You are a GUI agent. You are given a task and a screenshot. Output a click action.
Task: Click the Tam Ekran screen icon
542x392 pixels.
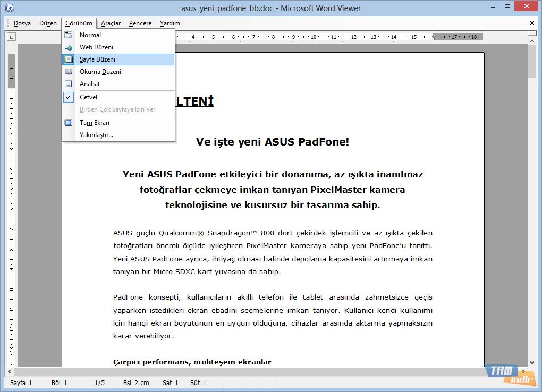point(69,123)
